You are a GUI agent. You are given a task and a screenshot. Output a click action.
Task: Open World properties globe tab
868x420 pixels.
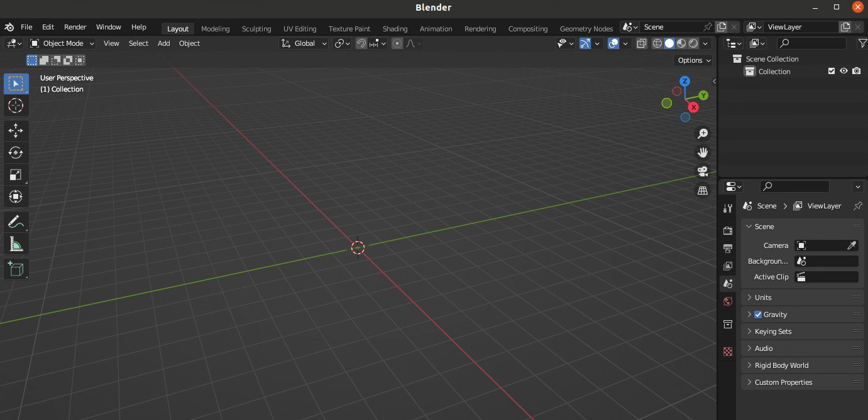click(x=728, y=301)
